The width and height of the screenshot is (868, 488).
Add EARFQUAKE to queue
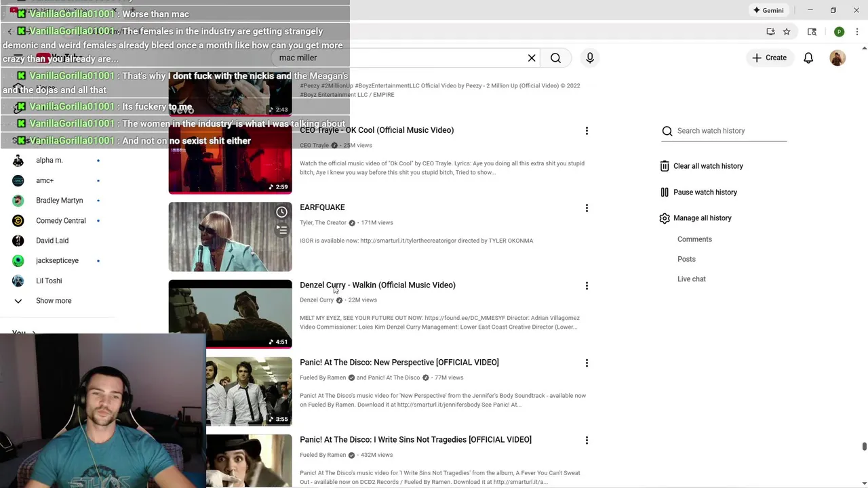281,230
